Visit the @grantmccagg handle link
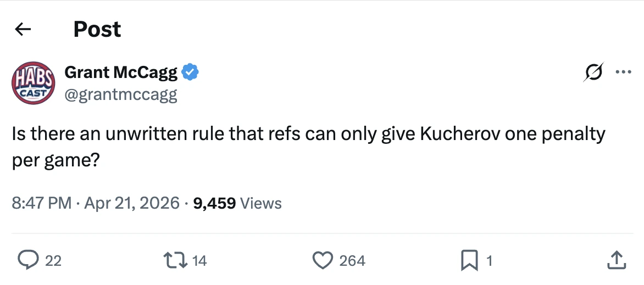This screenshot has height=285, width=644. [x=121, y=94]
